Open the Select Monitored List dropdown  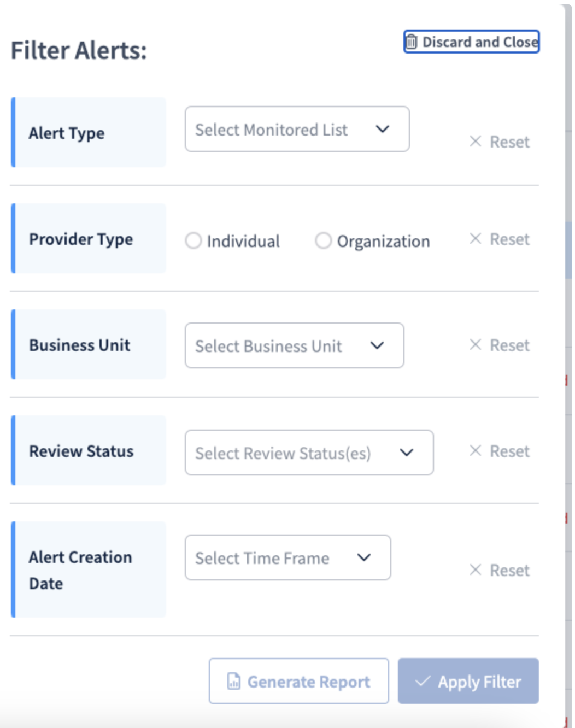tap(297, 129)
